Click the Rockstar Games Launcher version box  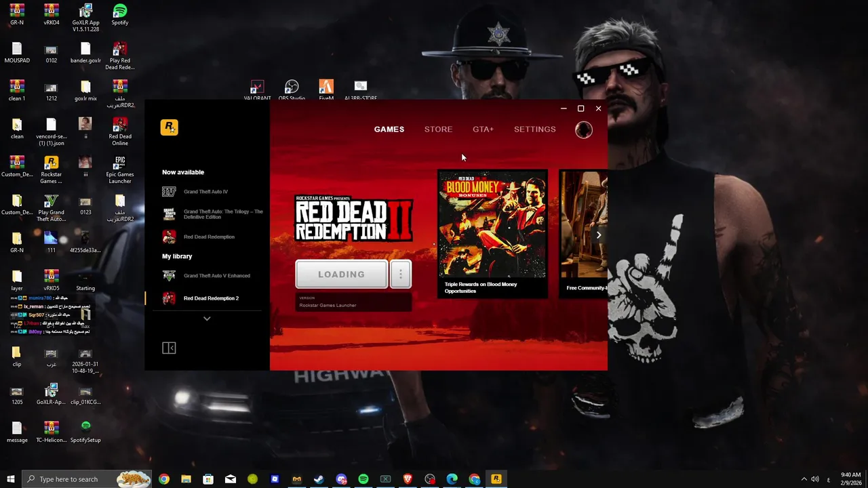coord(353,302)
